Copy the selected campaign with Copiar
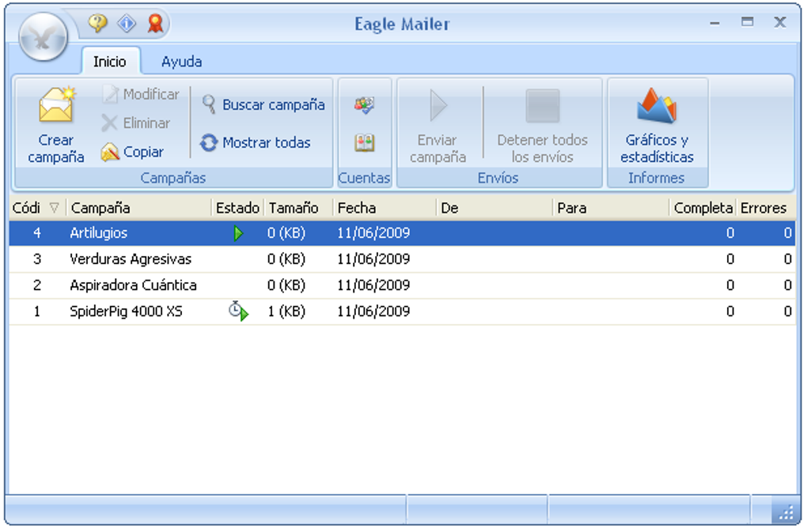Screen dimensions: 807x532 132,152
